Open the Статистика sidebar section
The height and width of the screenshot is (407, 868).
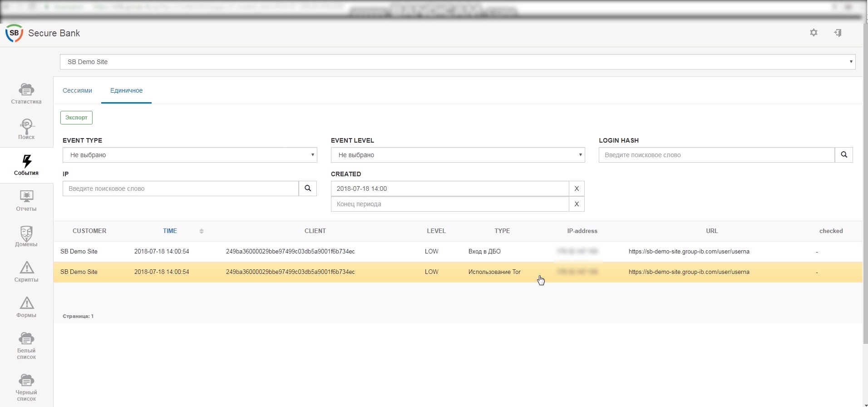tap(26, 94)
